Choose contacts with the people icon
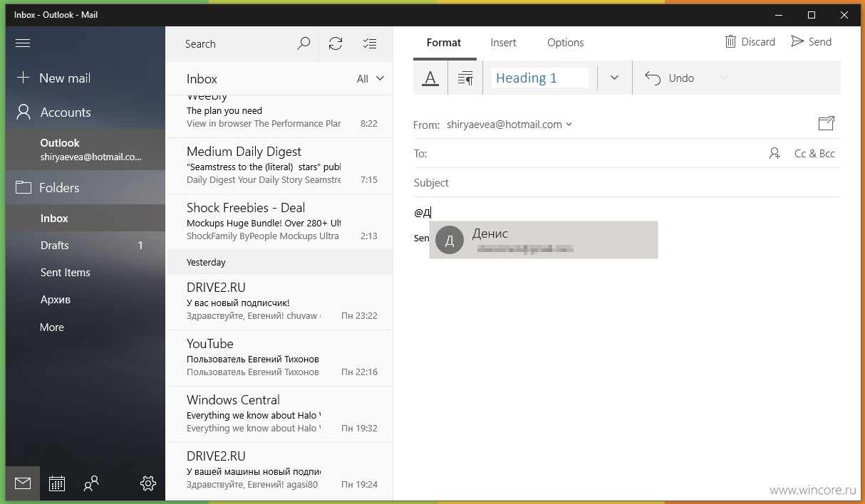 (x=775, y=153)
